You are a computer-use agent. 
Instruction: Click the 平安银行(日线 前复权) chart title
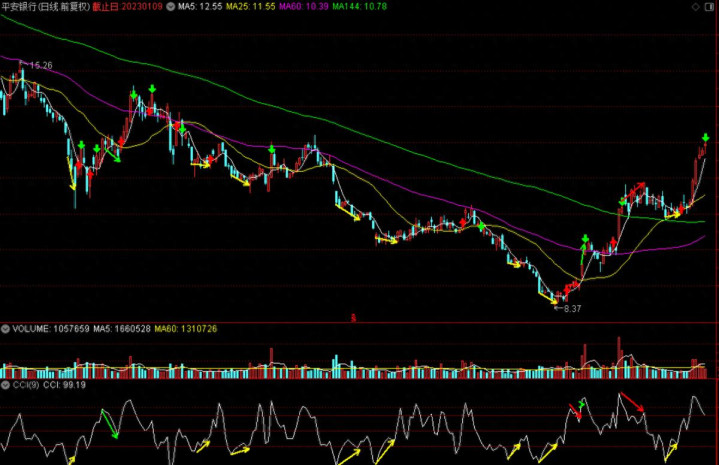point(46,7)
